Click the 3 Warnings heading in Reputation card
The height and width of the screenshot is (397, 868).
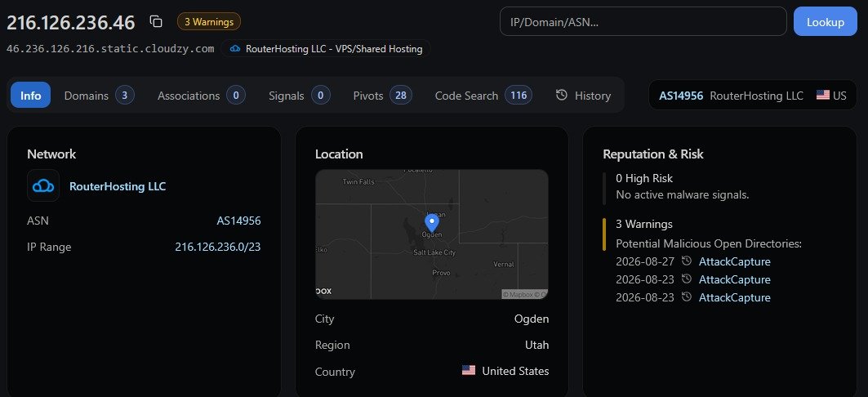click(644, 225)
